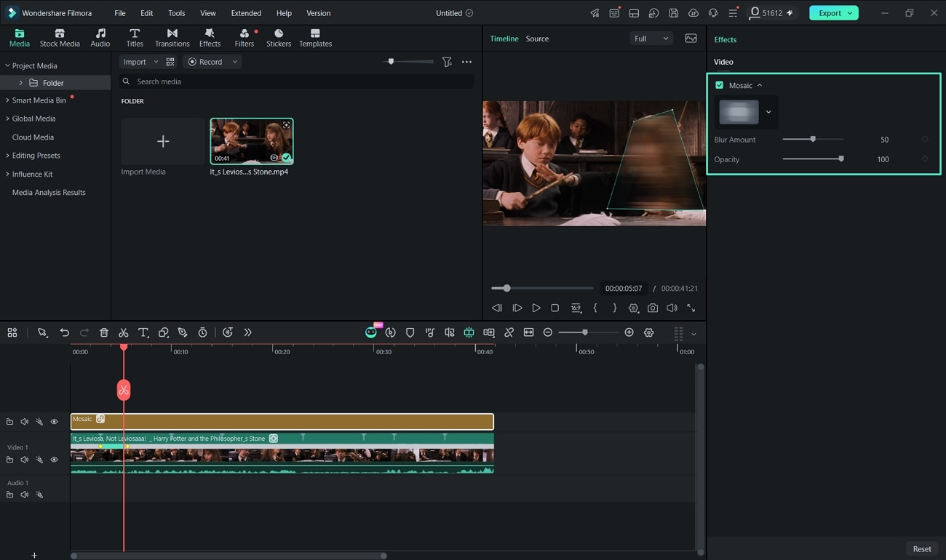Open the Extended menu

click(246, 13)
